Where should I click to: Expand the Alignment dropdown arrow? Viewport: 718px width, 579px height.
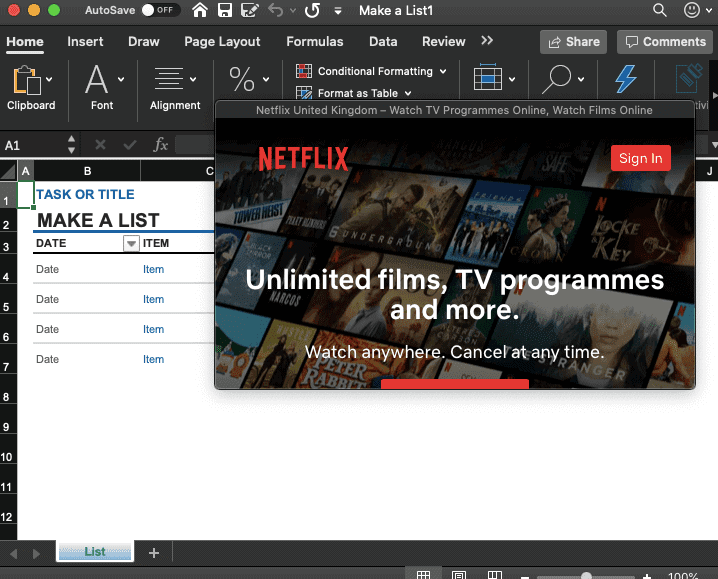point(193,79)
